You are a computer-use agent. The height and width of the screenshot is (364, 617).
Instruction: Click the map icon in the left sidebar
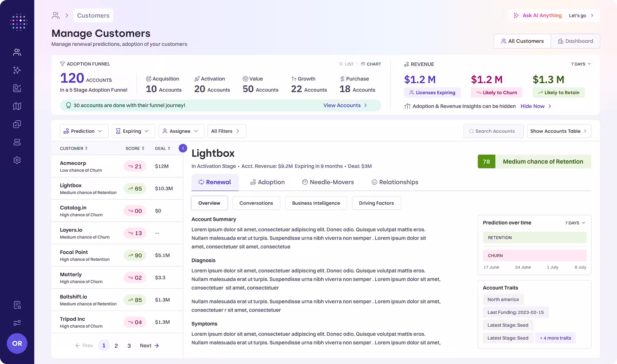click(17, 106)
